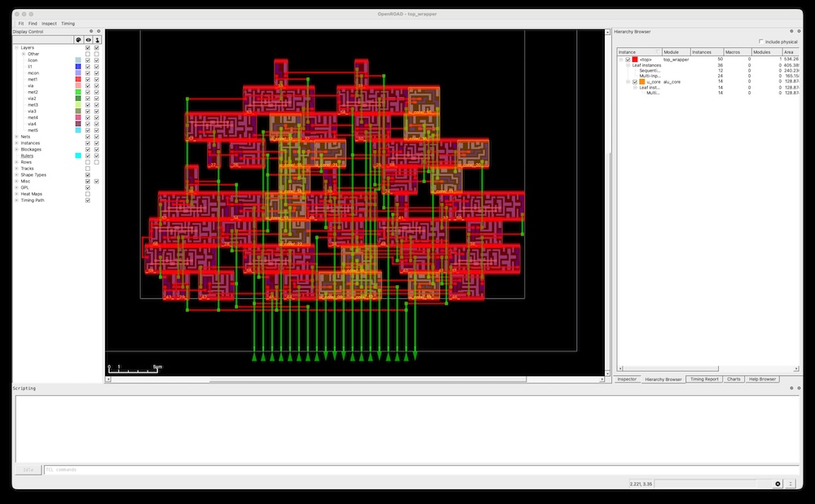Screen dimensions: 815x504
Task: Click the selectable column header icon
Action: [98, 39]
